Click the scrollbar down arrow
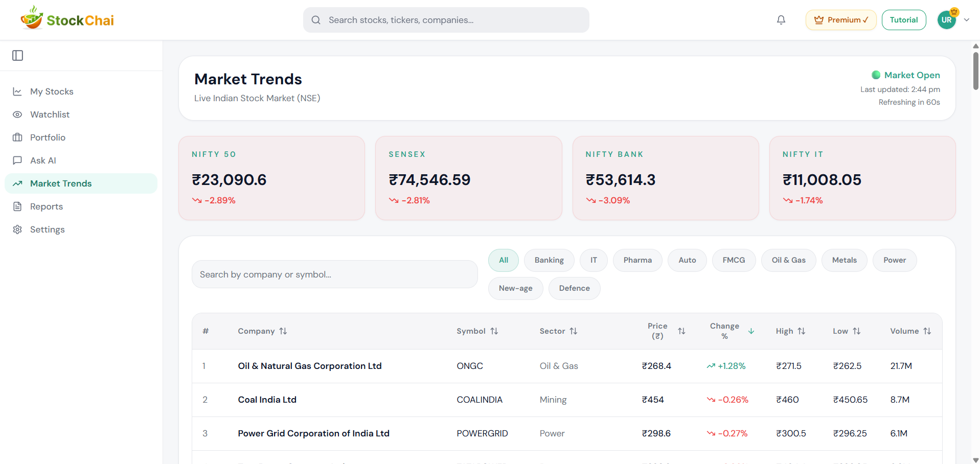This screenshot has height=464, width=980. click(x=975, y=460)
